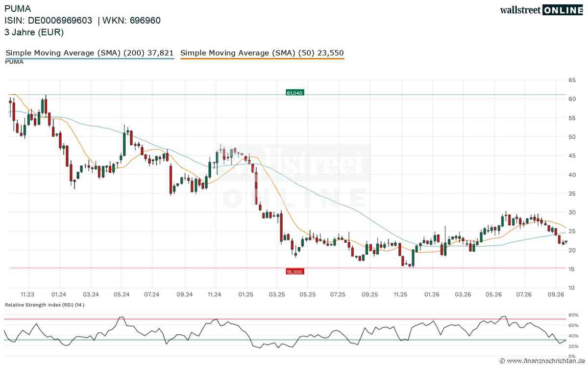Click the 07.25 date axis label
The width and height of the screenshot is (588, 368).
point(339,294)
